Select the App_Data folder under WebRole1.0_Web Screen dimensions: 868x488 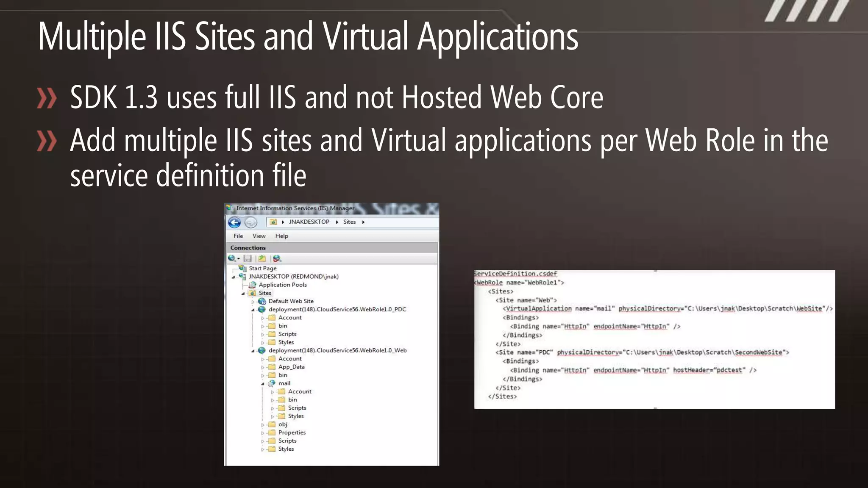pyautogui.click(x=291, y=367)
